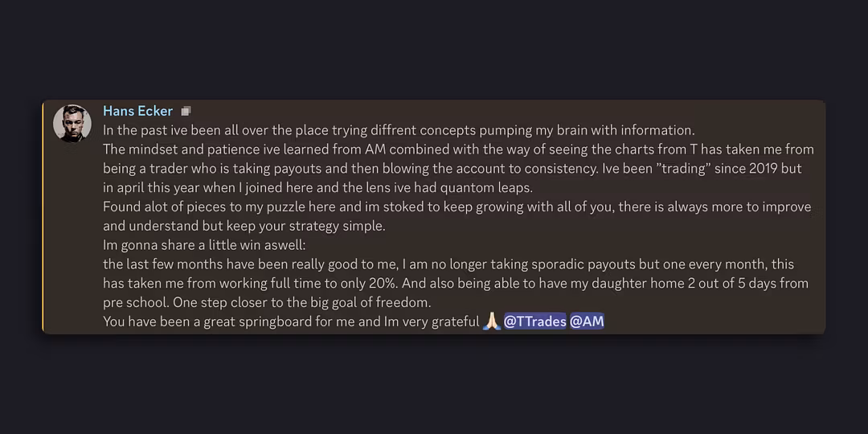This screenshot has width=868, height=434.
Task: Click the line starting "has taken me from working"
Action: point(455,283)
